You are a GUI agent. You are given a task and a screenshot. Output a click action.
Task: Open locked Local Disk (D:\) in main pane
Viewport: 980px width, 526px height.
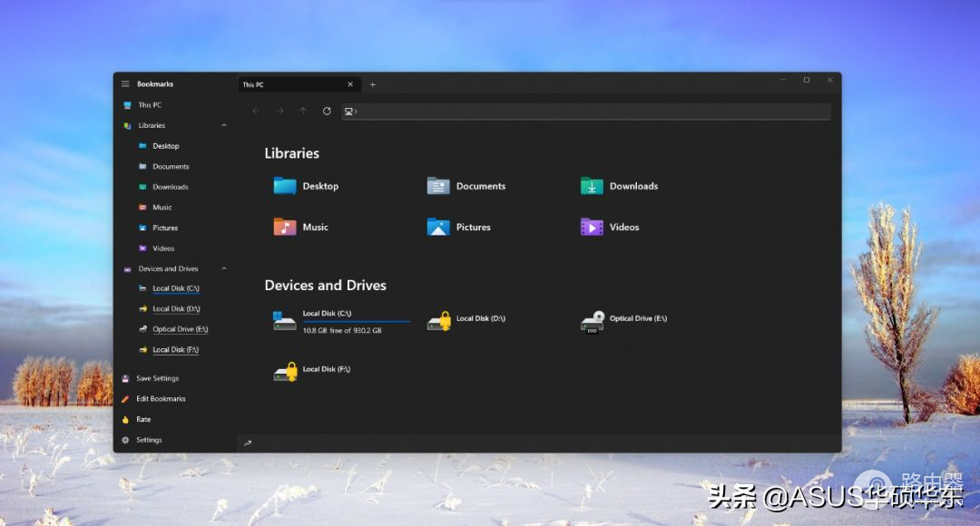(x=439, y=320)
